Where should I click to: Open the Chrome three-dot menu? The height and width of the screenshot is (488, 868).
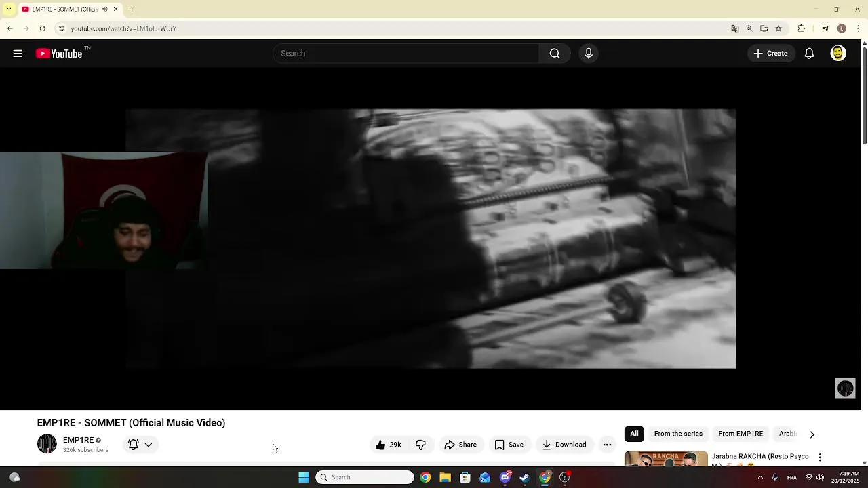point(859,28)
